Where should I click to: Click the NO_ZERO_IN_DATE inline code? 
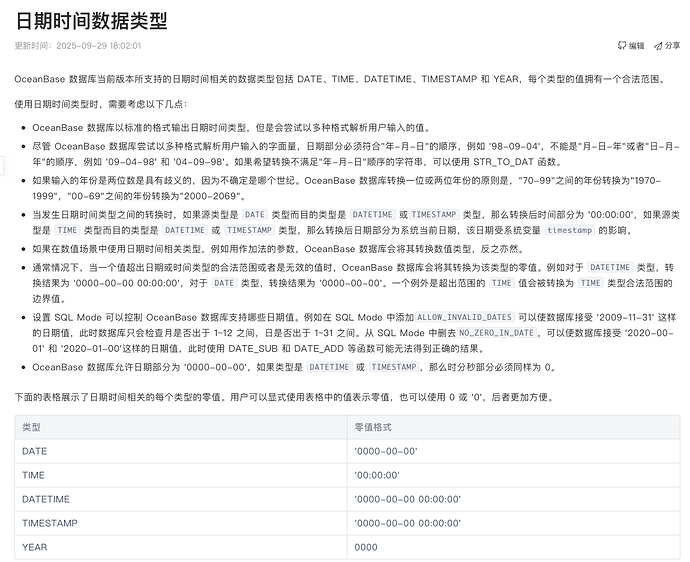(495, 332)
